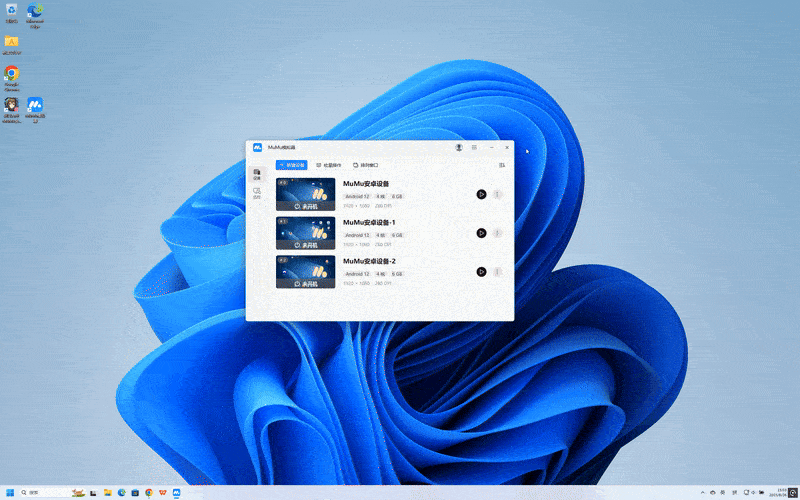Image resolution: width=800 pixels, height=500 pixels.
Task: Click the Windows Start button in taskbar
Action: 10,492
